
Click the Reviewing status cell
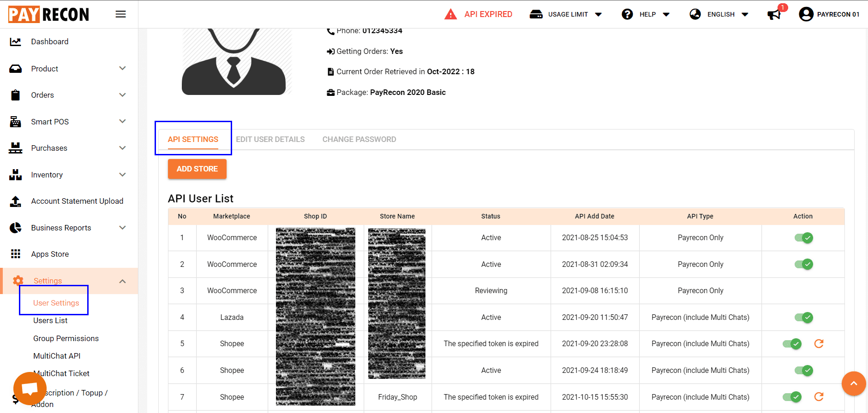491,291
